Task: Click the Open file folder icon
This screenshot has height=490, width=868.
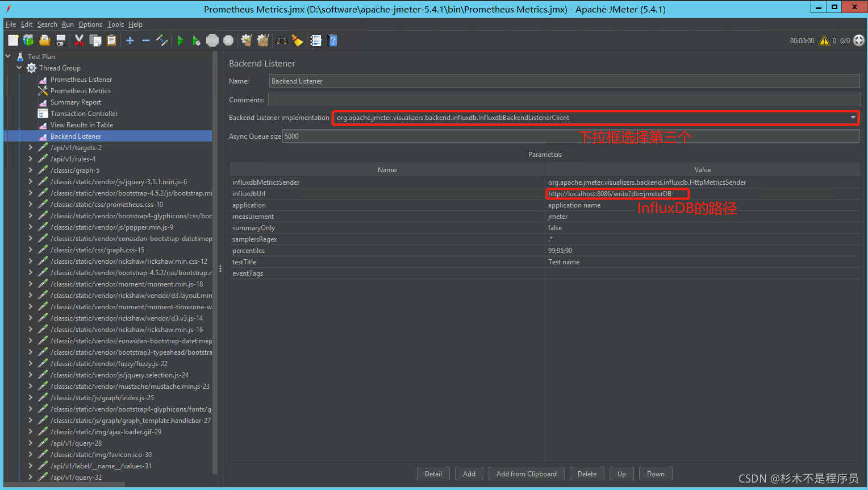Action: [x=44, y=40]
